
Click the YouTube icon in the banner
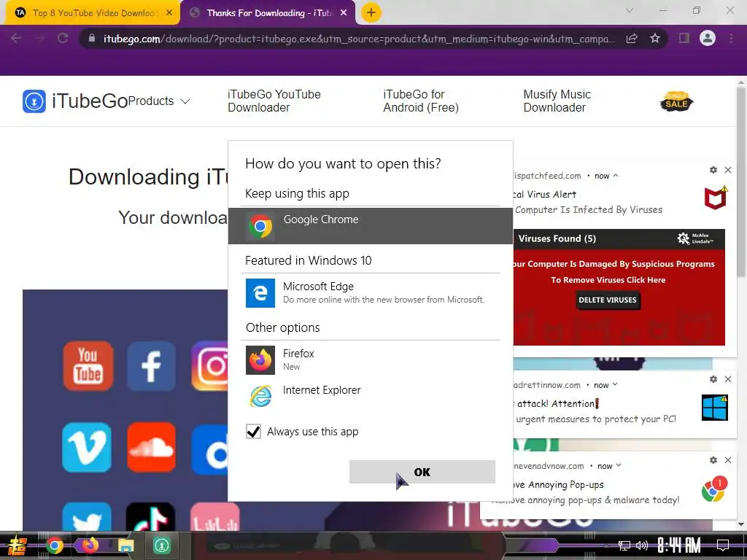pos(88,366)
